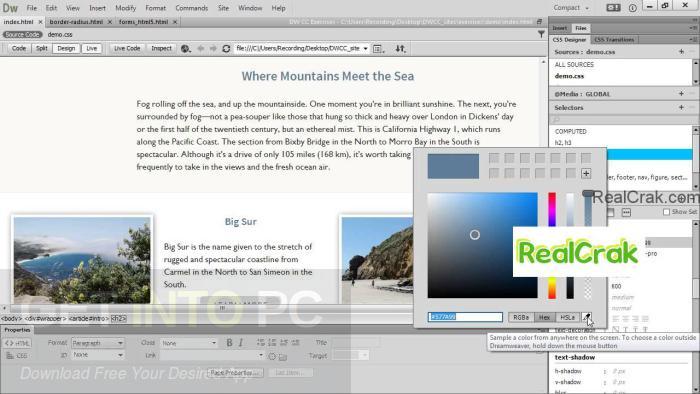The image size is (700, 394).
Task: Click the More category ellipsis icon in CSS Designer
Action: pos(626,212)
